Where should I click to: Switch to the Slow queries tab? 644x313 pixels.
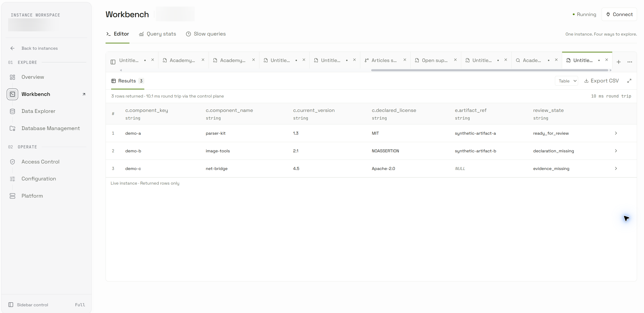point(206,34)
